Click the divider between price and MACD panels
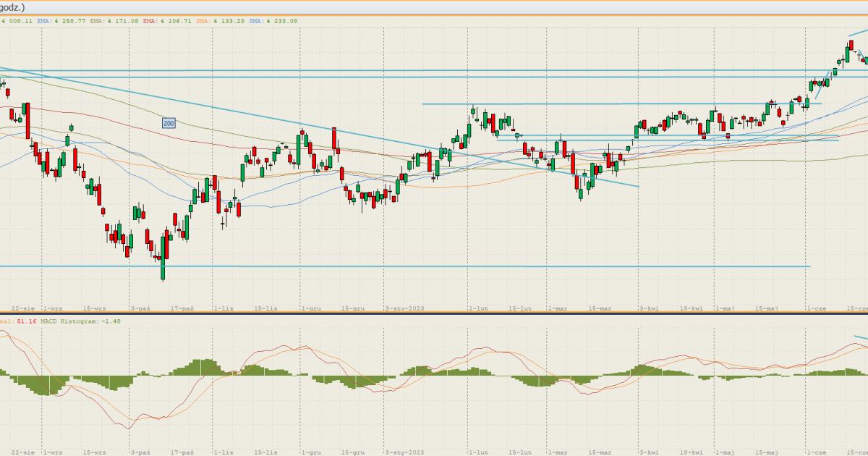 pos(434,314)
